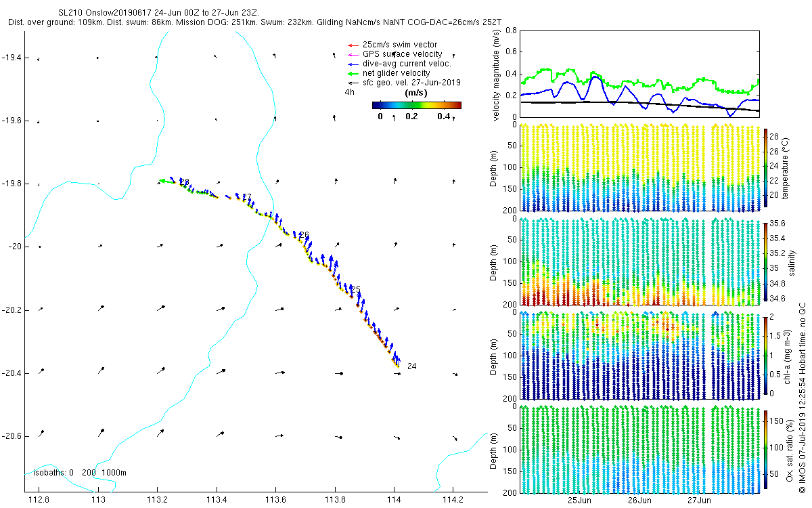Click the longitude tick label '113.6'
Viewport: 812px width, 508px height.
(275, 501)
